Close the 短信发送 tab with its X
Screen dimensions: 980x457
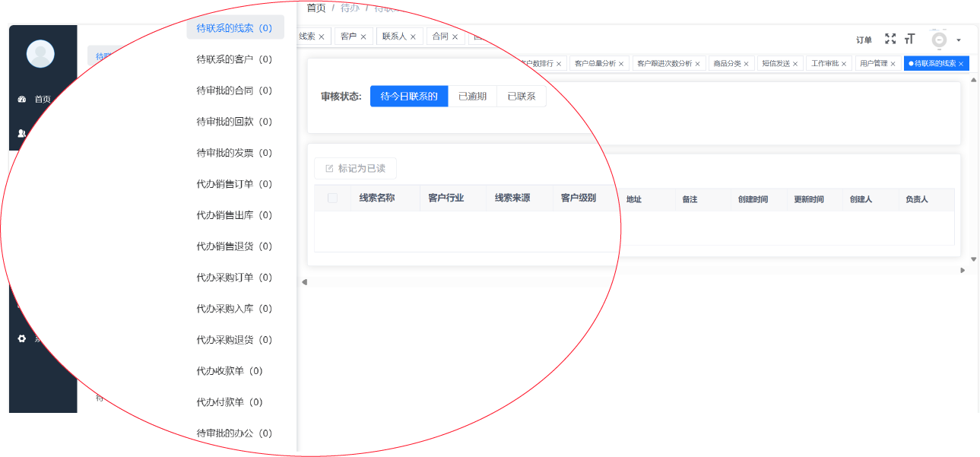point(795,64)
